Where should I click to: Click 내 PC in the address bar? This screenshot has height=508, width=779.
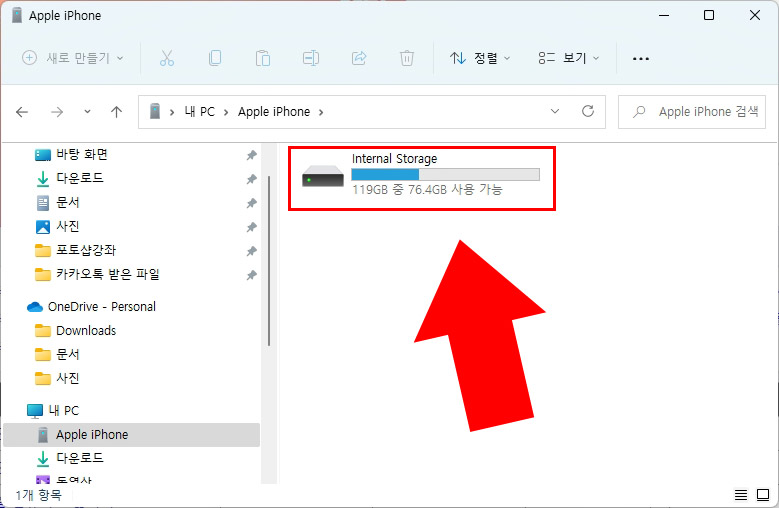coord(200,112)
